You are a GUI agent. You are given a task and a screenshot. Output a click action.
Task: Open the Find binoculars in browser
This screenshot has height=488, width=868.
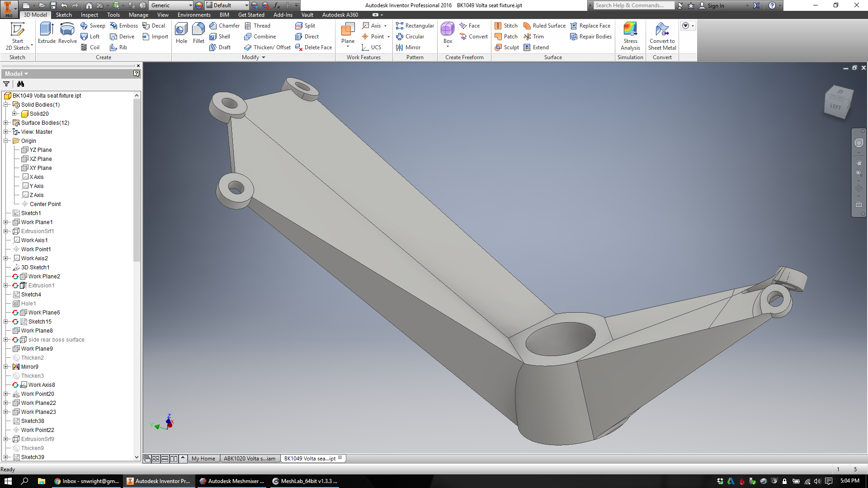point(20,84)
